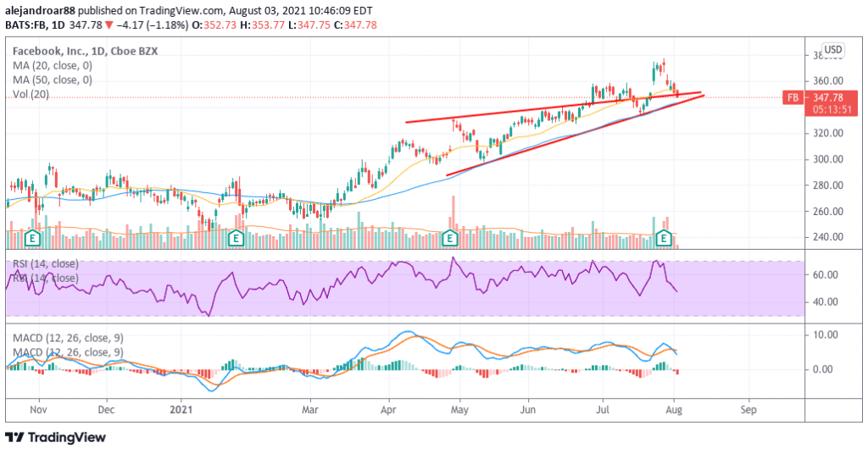Viewport: 868px width, 453px height.
Task: Click the red down-triangle price change indicator
Action: [109, 25]
